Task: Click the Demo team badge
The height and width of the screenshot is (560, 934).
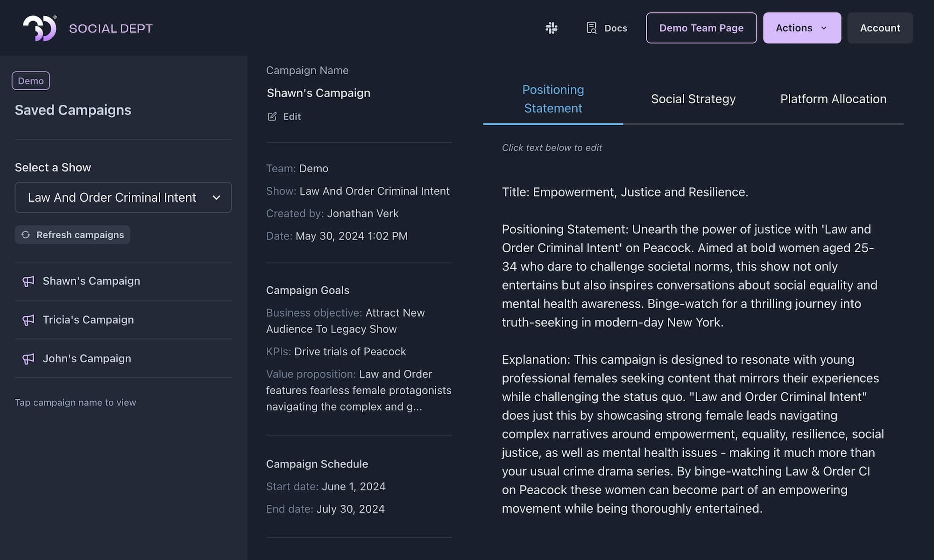Action: pyautogui.click(x=31, y=81)
